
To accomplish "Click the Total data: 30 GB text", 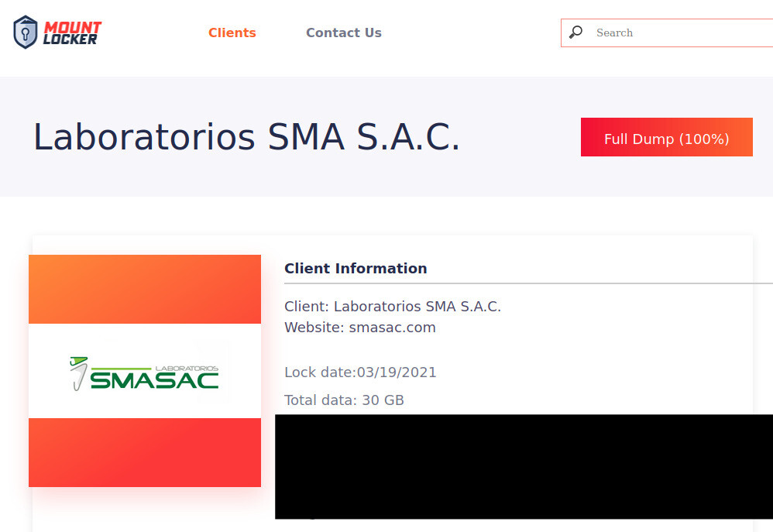I will [x=344, y=400].
